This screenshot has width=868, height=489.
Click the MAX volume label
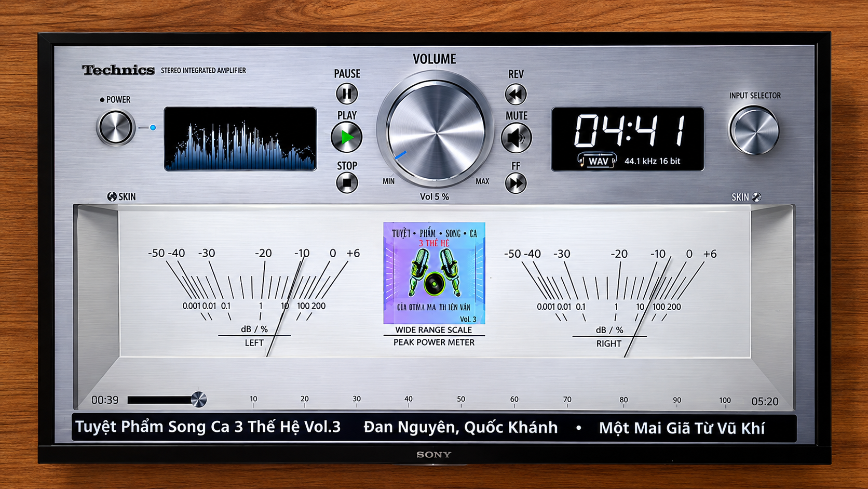(x=482, y=181)
